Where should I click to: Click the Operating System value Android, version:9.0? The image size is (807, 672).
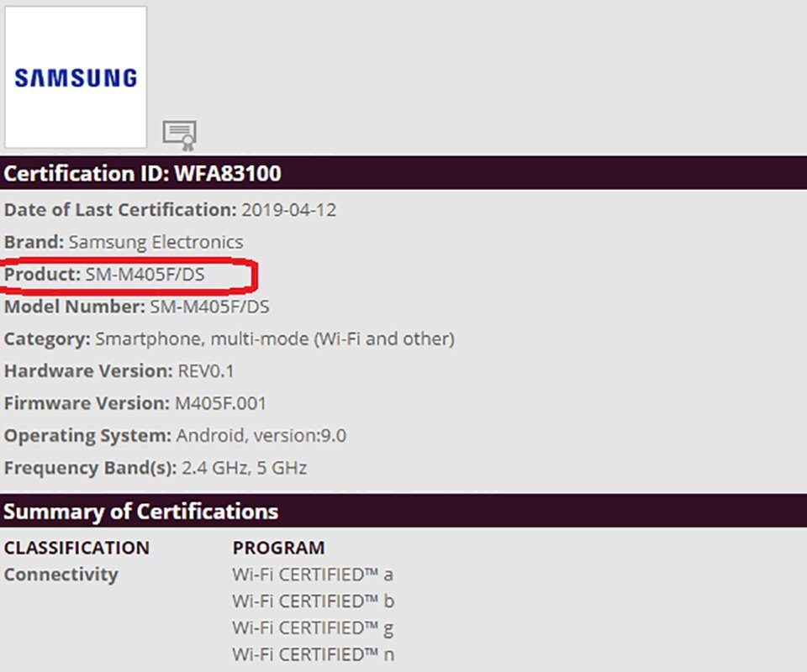pos(261,435)
